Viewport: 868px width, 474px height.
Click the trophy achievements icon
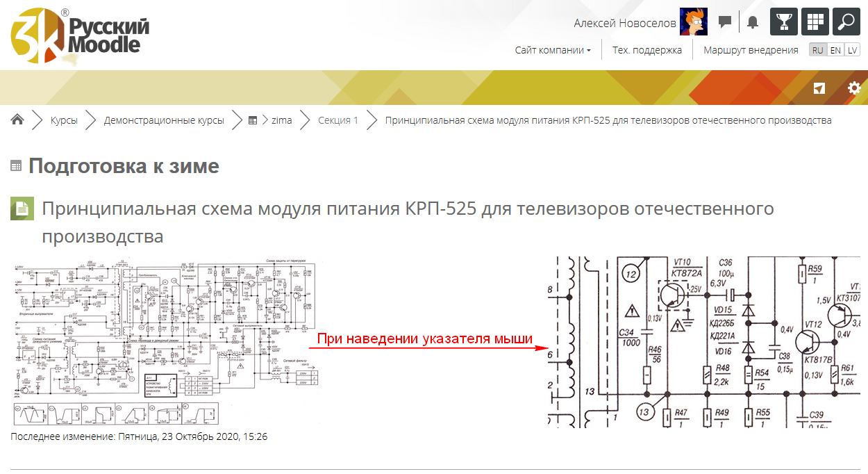783,22
